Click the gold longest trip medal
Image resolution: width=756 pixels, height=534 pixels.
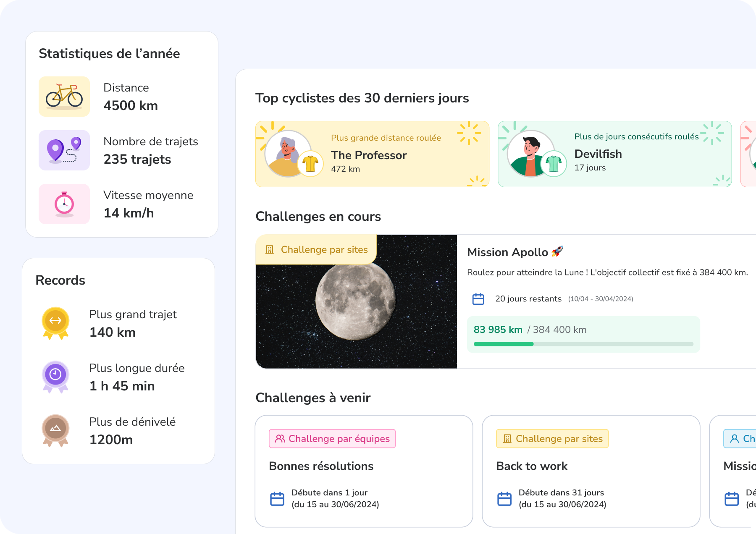click(x=55, y=323)
